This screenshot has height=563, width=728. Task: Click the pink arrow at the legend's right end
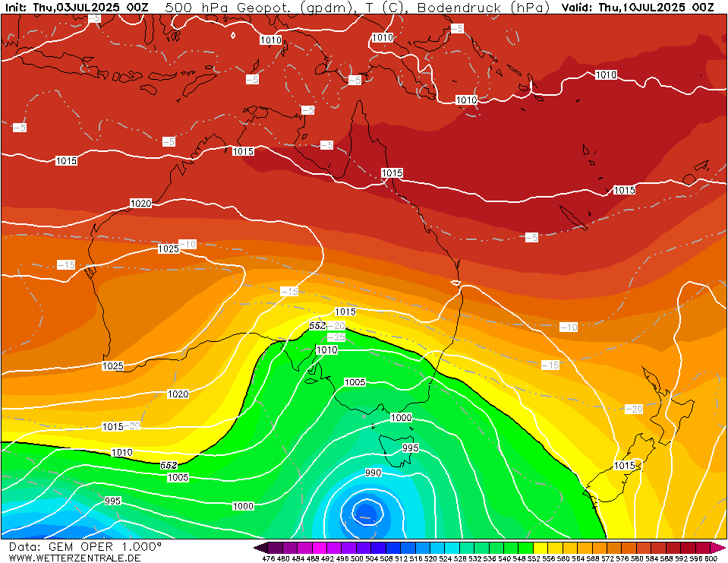tap(718, 547)
